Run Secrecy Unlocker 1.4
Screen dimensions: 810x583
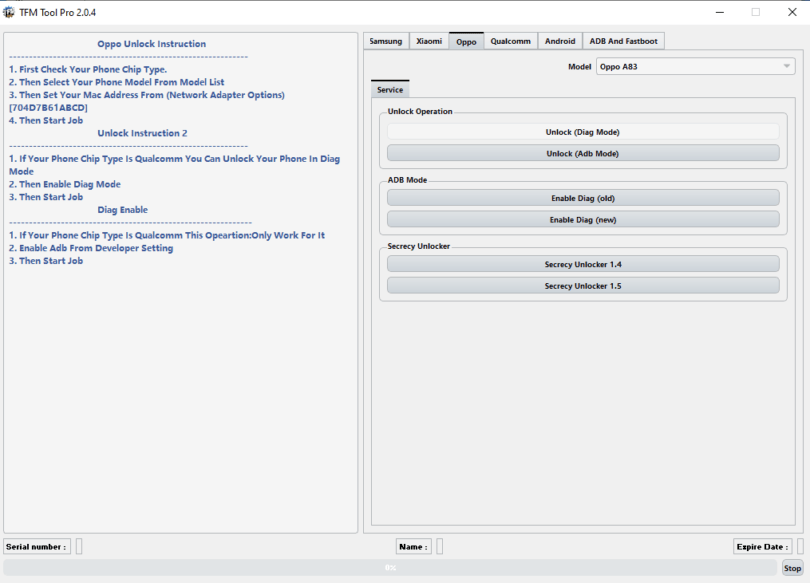click(583, 264)
